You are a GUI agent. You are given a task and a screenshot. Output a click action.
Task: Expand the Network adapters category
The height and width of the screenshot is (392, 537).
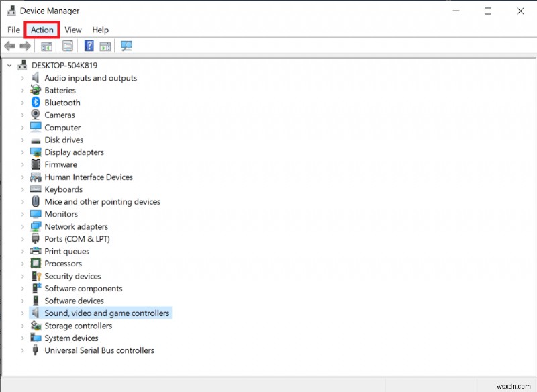point(21,226)
